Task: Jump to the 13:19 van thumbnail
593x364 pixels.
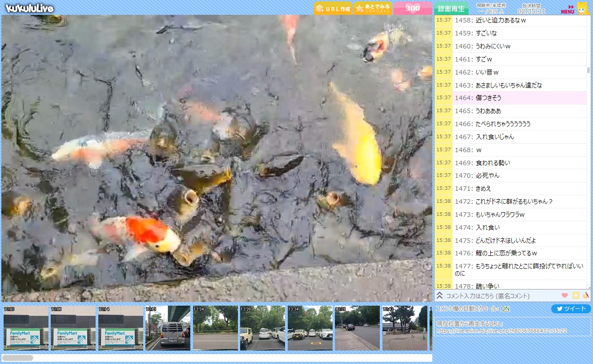Action: (x=167, y=328)
